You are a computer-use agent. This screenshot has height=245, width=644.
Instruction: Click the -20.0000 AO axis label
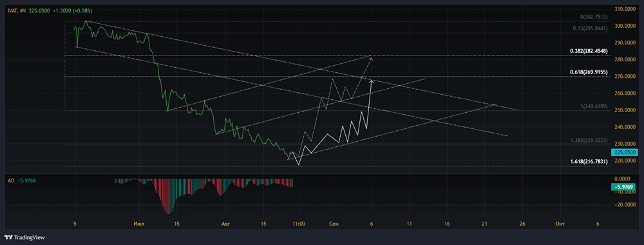pos(625,204)
